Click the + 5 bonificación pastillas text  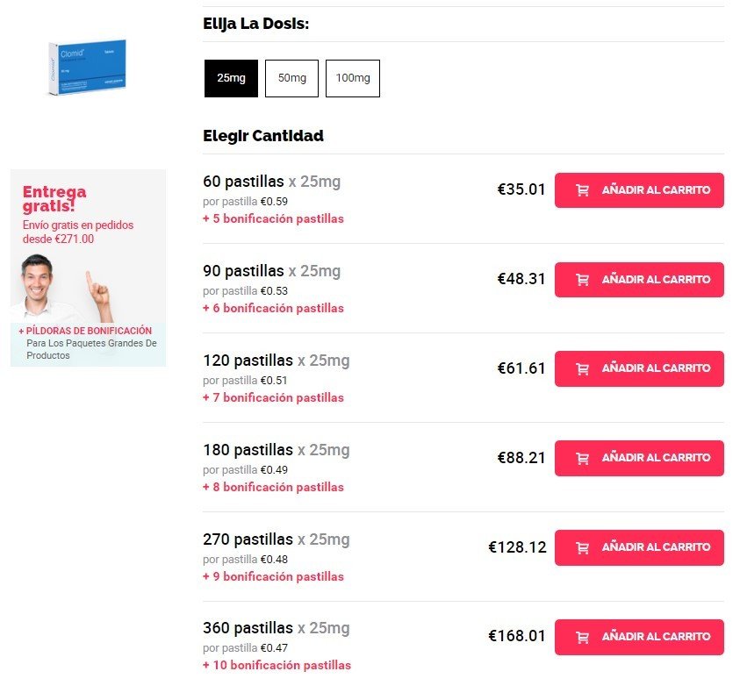click(x=273, y=219)
